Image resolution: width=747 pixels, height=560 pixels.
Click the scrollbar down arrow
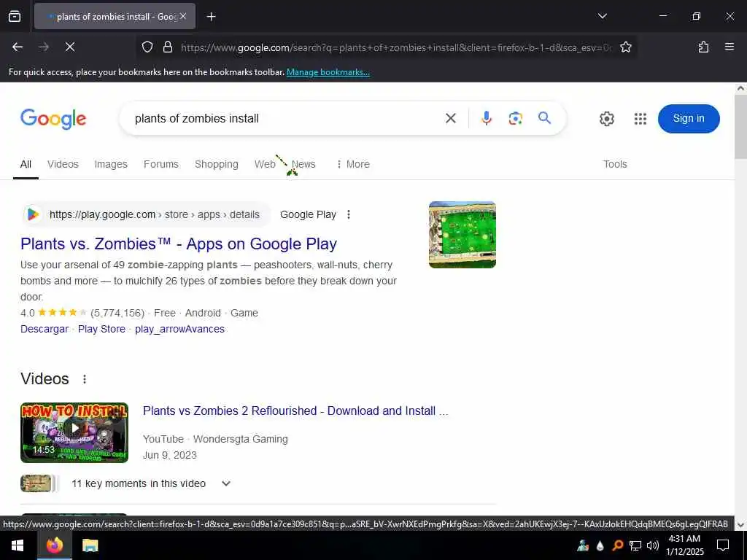point(740,525)
